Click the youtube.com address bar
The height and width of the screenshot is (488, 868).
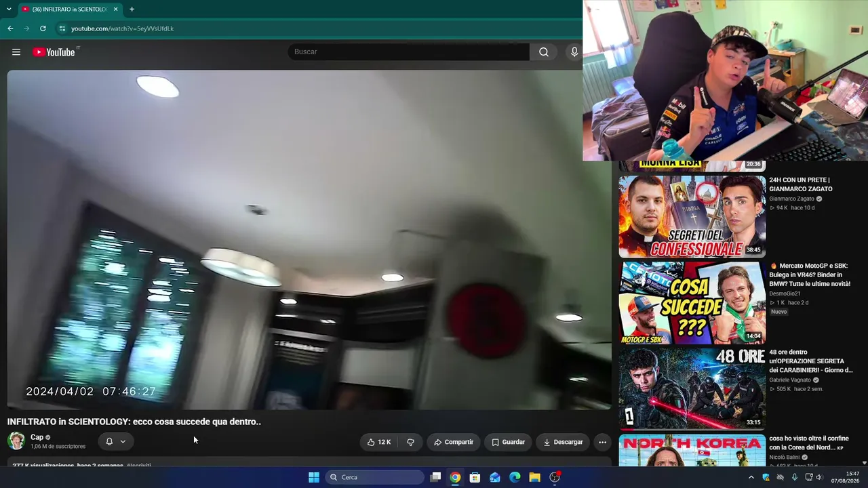319,28
